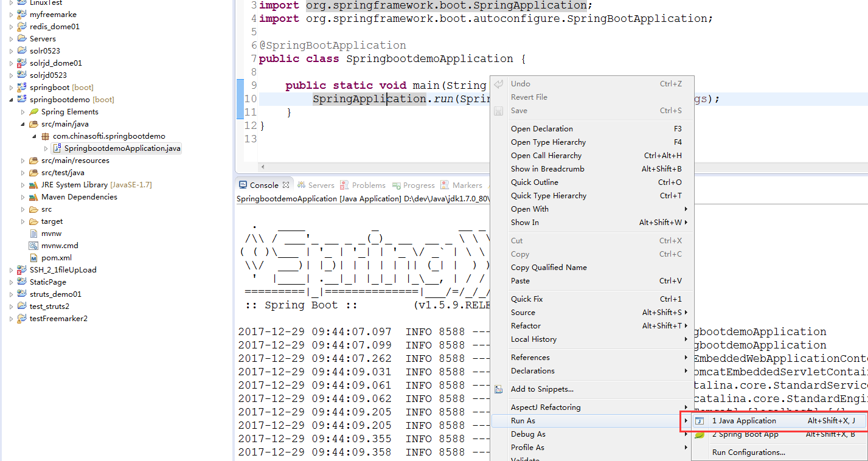Open the Profile As submenu
This screenshot has height=461, width=868.
591,448
